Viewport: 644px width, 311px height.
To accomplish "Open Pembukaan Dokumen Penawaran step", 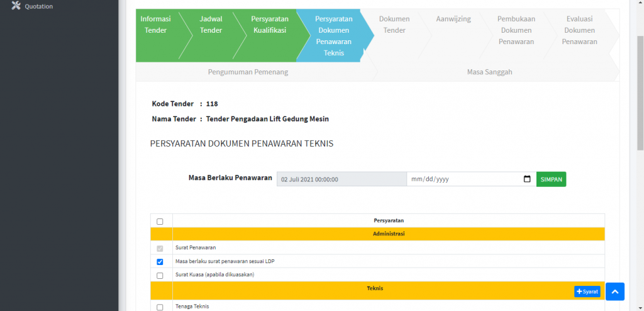I will coord(516,30).
